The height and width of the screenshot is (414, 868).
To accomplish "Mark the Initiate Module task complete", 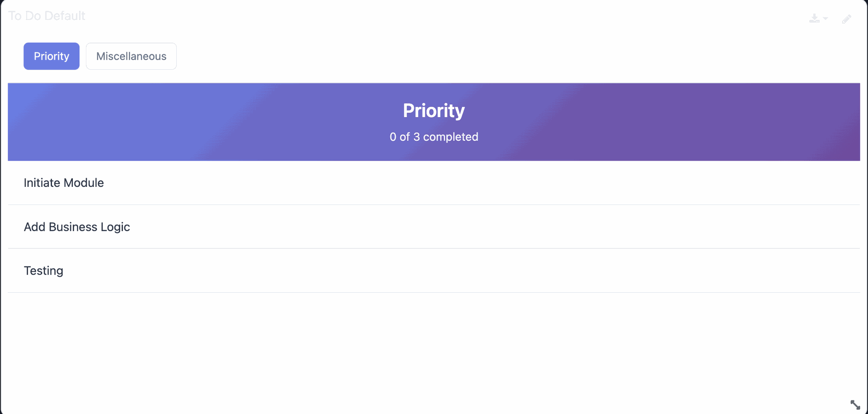I will tap(64, 183).
